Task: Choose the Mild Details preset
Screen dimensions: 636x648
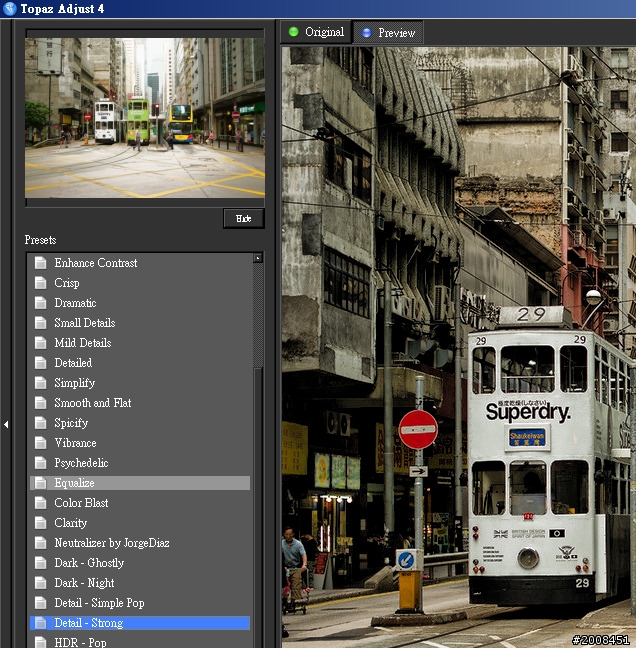Action: (x=140, y=343)
